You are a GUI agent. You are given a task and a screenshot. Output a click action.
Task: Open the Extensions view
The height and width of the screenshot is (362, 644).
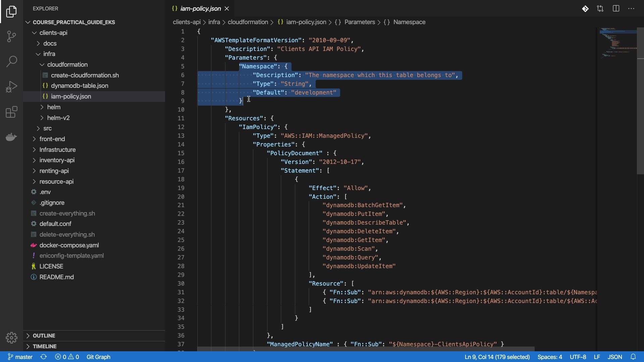pyautogui.click(x=11, y=112)
